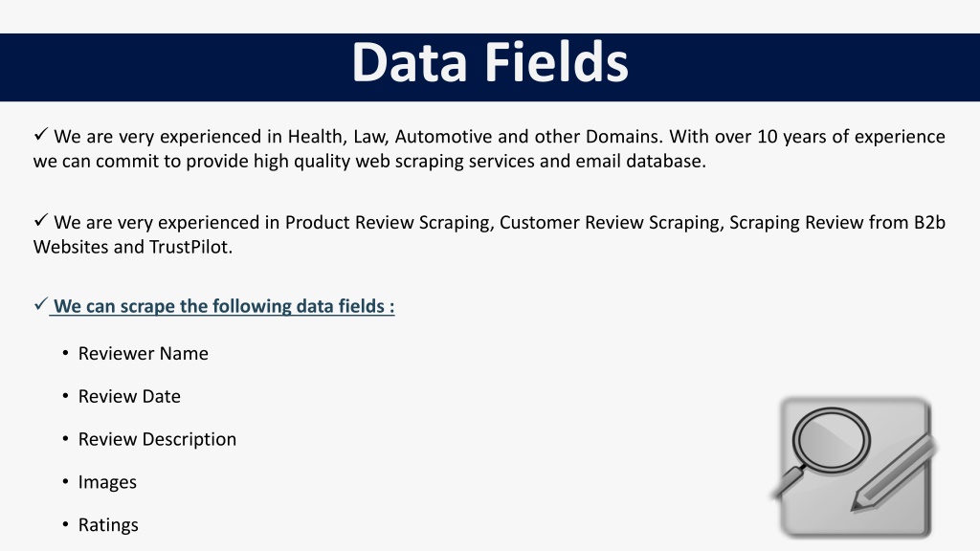Screen dimensions: 980x551
Task: Select the 'Ratings' list entry
Action: click(x=108, y=525)
